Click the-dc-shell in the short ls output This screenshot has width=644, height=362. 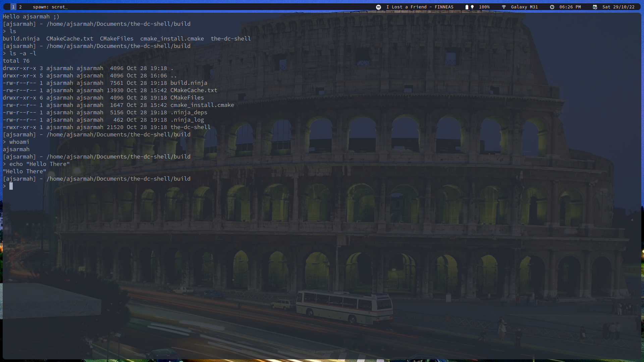231,39
